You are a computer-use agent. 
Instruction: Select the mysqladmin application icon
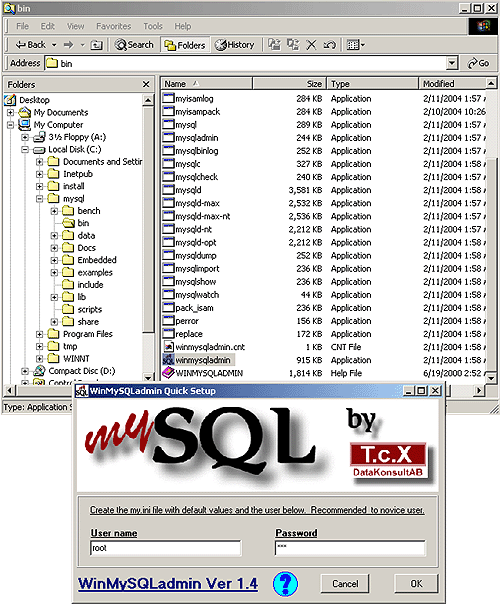tap(168, 138)
